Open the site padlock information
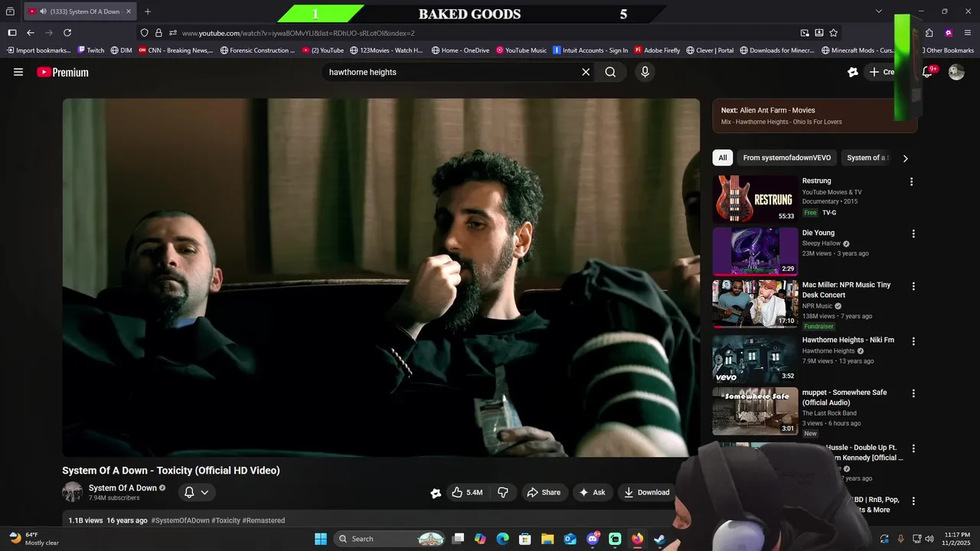This screenshot has height=551, width=980. point(158,33)
